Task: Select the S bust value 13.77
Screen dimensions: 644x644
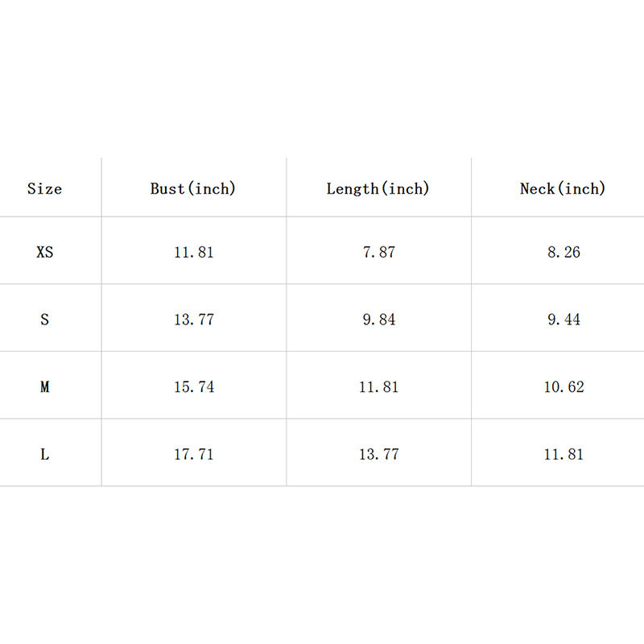Action: [194, 320]
